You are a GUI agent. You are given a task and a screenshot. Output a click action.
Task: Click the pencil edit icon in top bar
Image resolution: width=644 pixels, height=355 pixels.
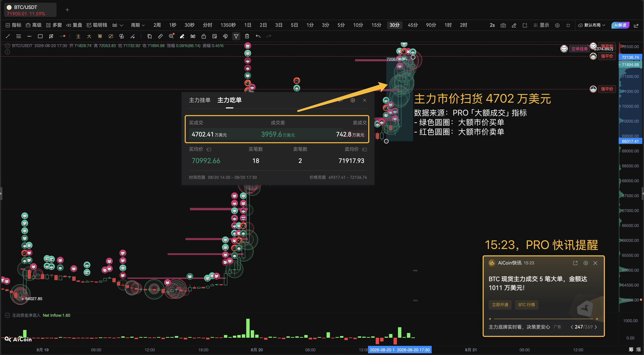click(x=514, y=25)
